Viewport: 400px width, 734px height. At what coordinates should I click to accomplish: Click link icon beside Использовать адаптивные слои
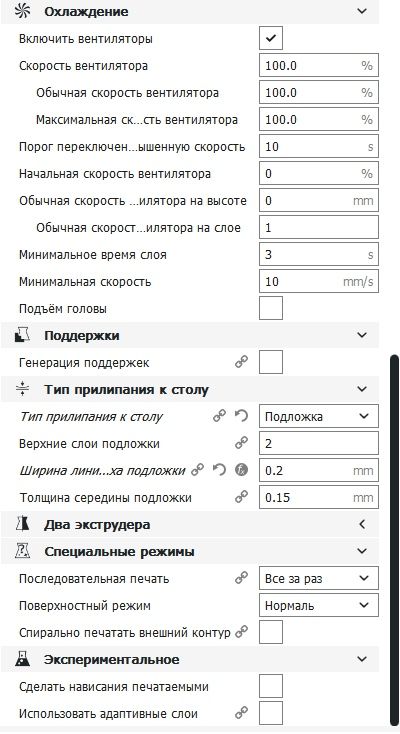click(241, 713)
